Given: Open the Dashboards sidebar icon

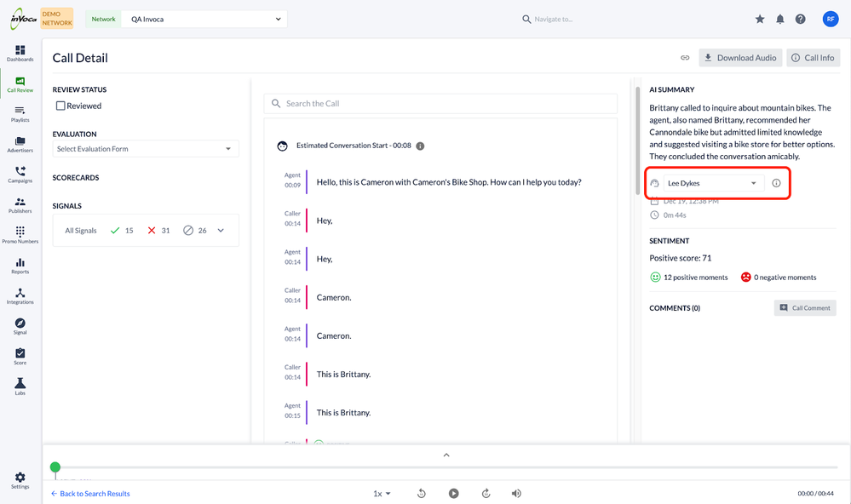Looking at the screenshot, I should tap(20, 53).
